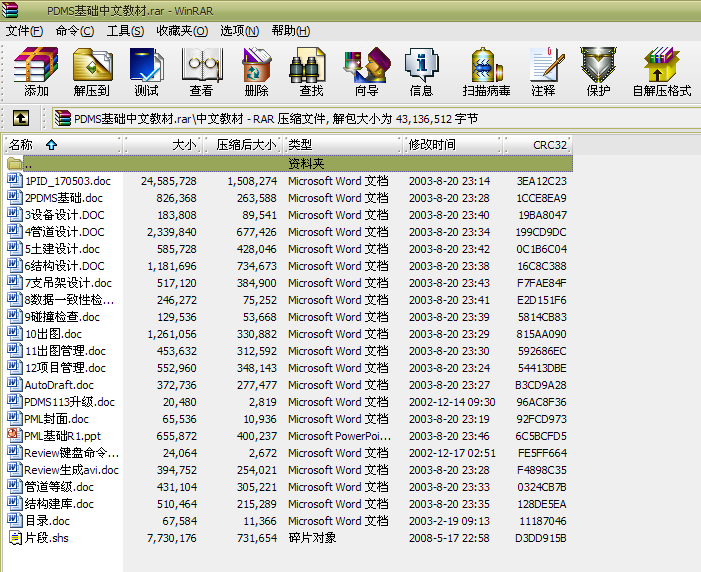Sort by 压缩后大小 column header
This screenshot has height=572, width=701.
pyautogui.click(x=243, y=145)
